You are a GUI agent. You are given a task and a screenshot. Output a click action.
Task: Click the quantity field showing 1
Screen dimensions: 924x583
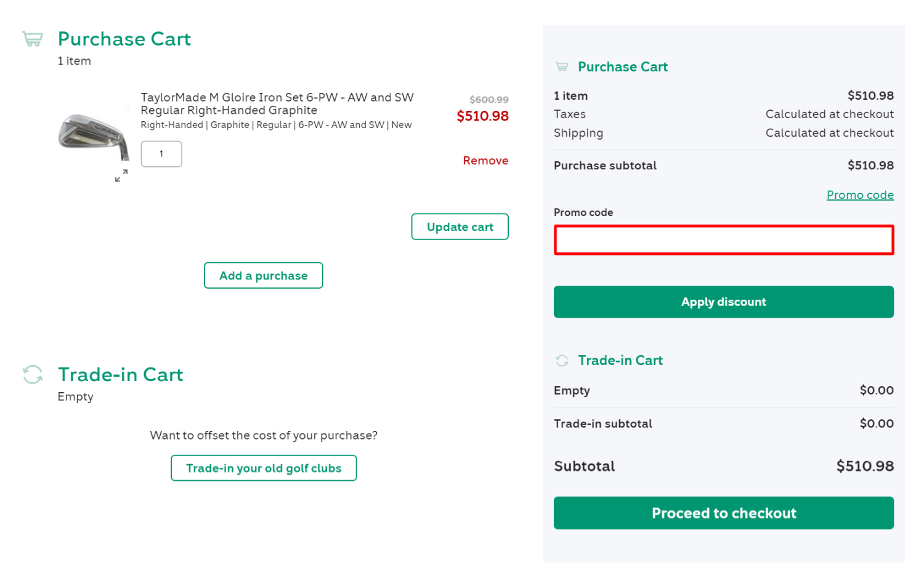(x=161, y=154)
